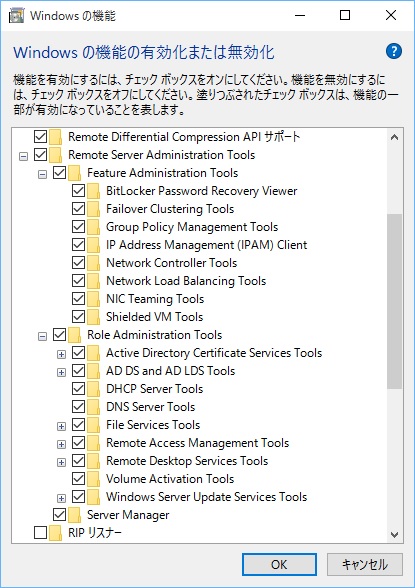Screen dimensions: 415x588
Task: Expand the File Services Tools node
Action: click(x=61, y=426)
